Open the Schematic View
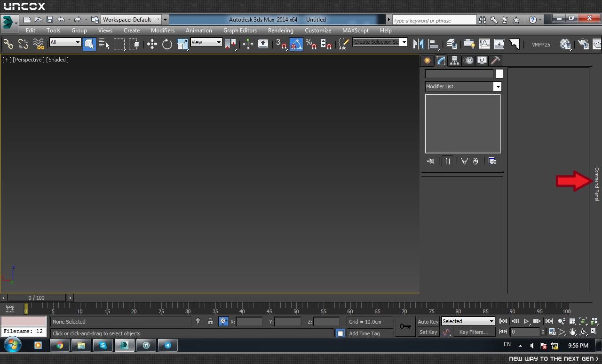 point(499,44)
